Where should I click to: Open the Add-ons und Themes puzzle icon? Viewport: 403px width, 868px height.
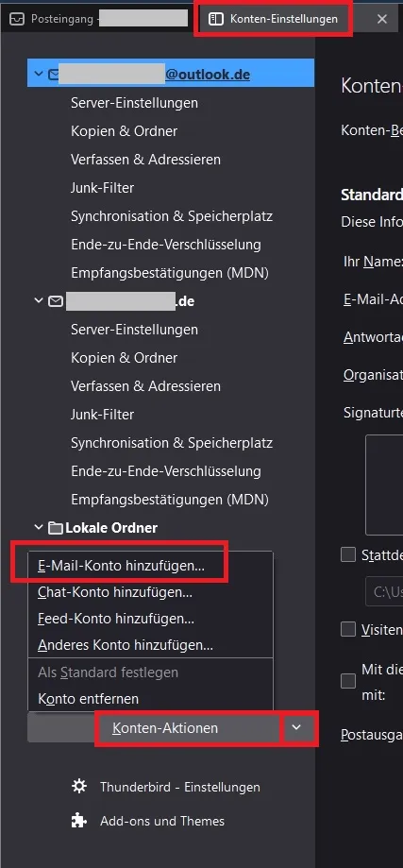click(79, 821)
